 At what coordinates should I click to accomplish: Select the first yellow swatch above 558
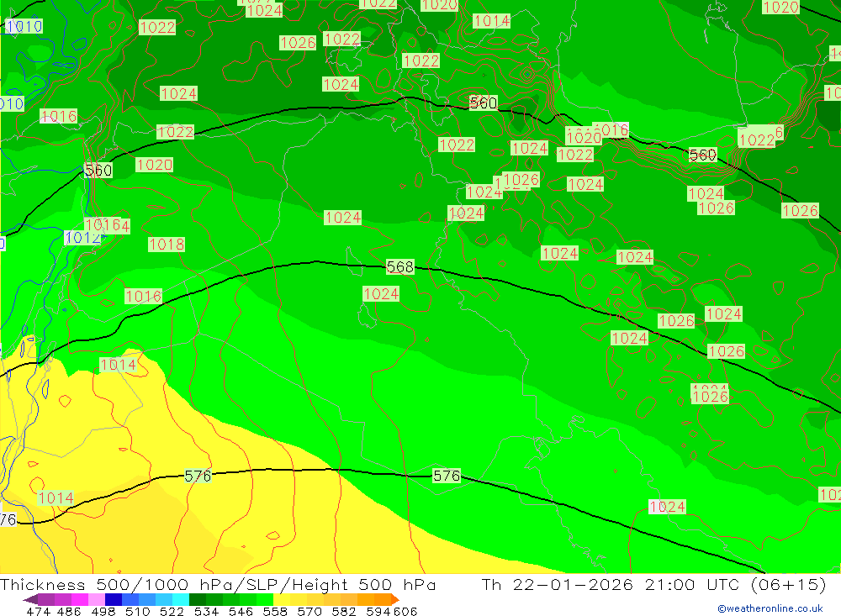point(282,599)
